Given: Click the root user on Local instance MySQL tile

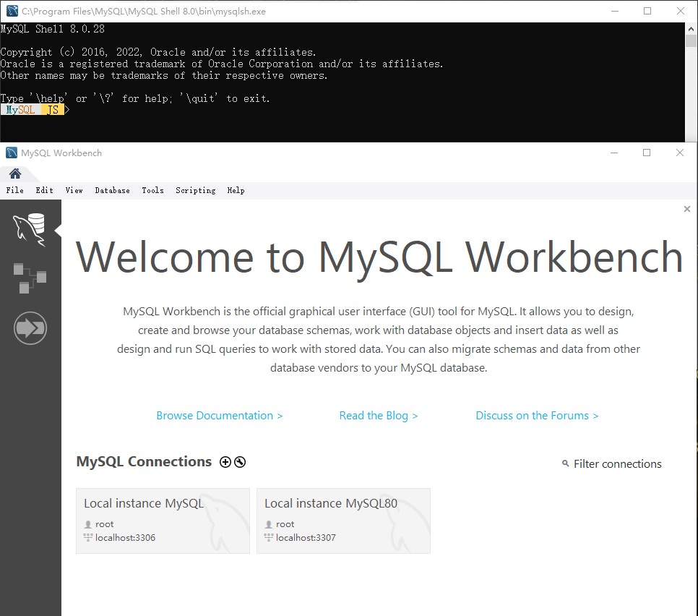Looking at the screenshot, I should click(104, 524).
